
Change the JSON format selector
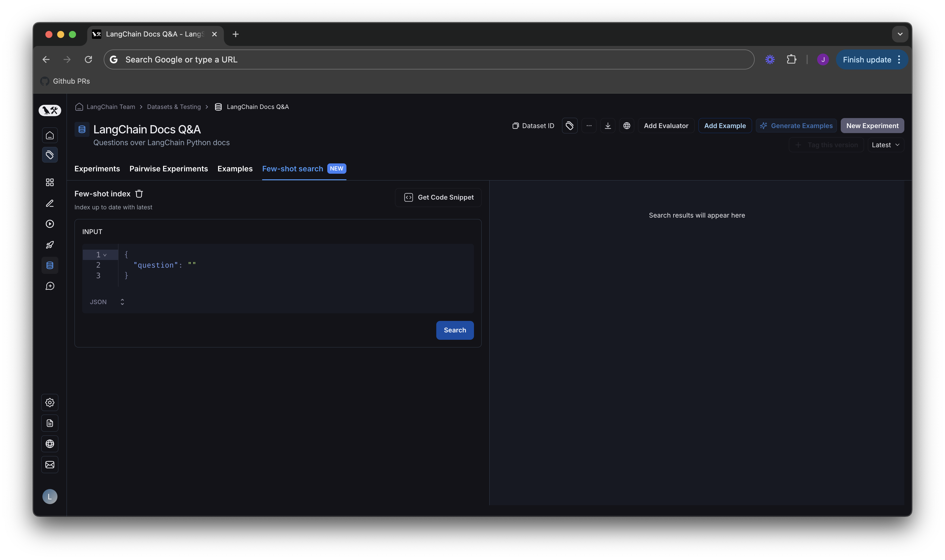(x=107, y=302)
